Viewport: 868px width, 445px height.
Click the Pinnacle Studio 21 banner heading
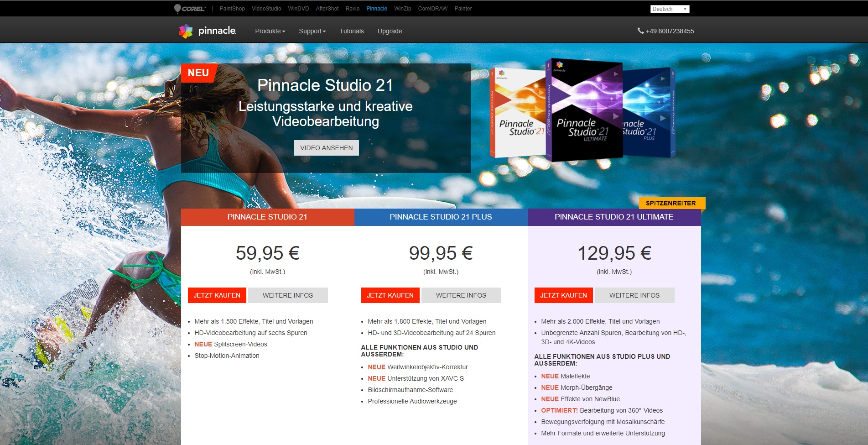coord(325,85)
